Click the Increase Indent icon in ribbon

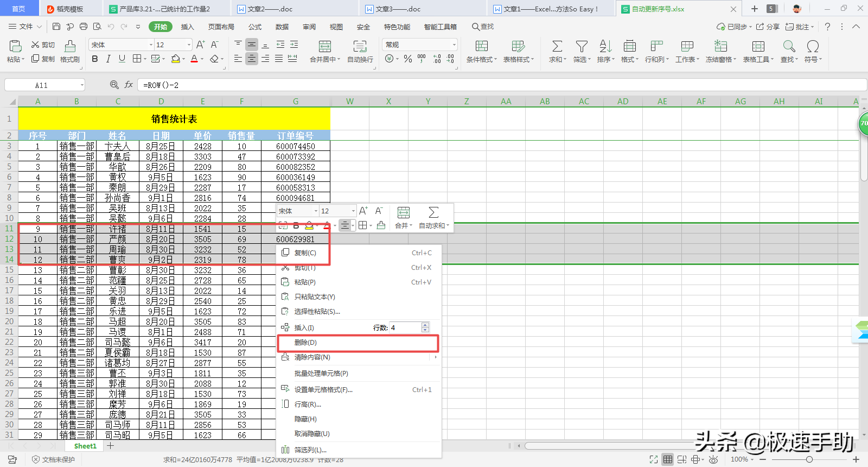pyautogui.click(x=294, y=45)
